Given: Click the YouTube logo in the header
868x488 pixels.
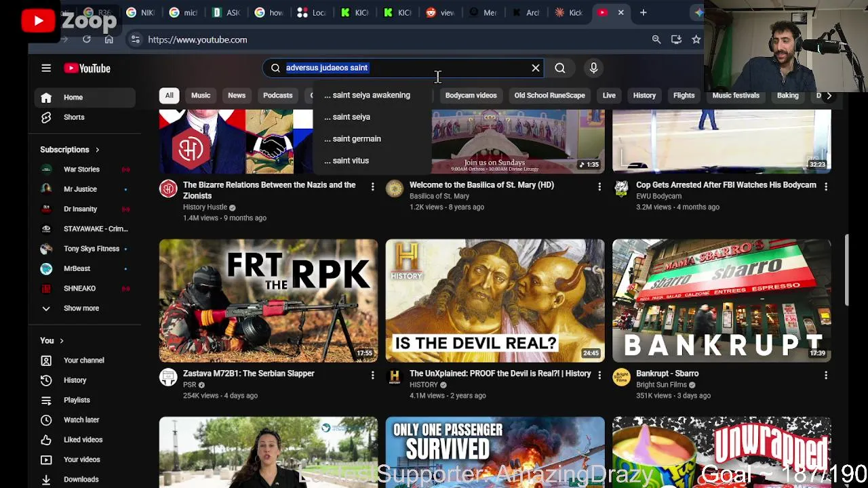Looking at the screenshot, I should click(87, 68).
